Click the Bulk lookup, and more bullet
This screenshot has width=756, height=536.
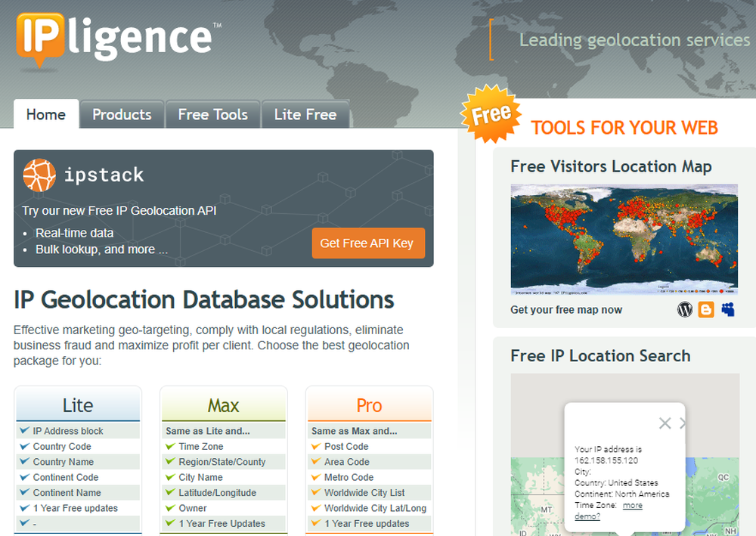click(x=102, y=249)
